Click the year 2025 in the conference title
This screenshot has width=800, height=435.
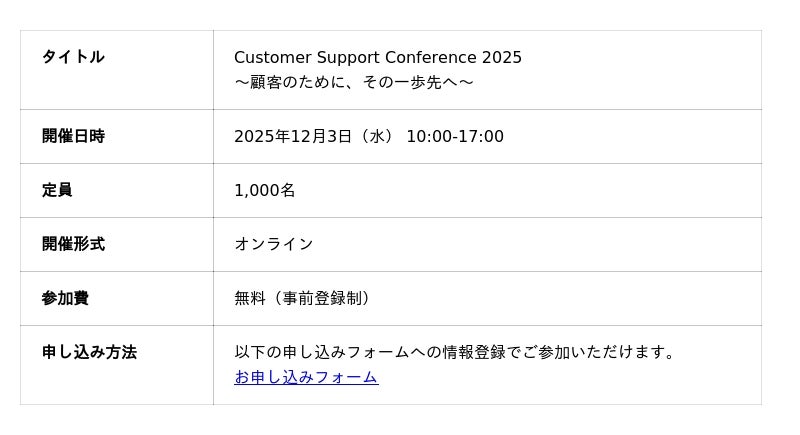point(502,58)
